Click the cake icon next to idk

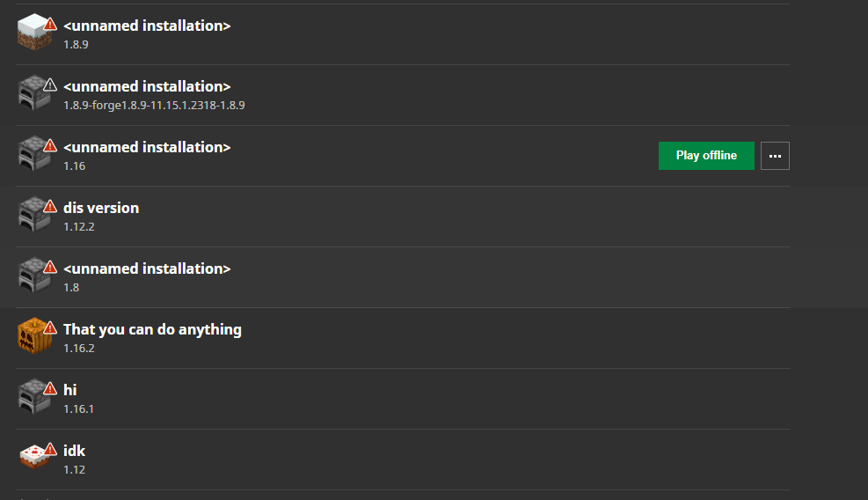33,457
